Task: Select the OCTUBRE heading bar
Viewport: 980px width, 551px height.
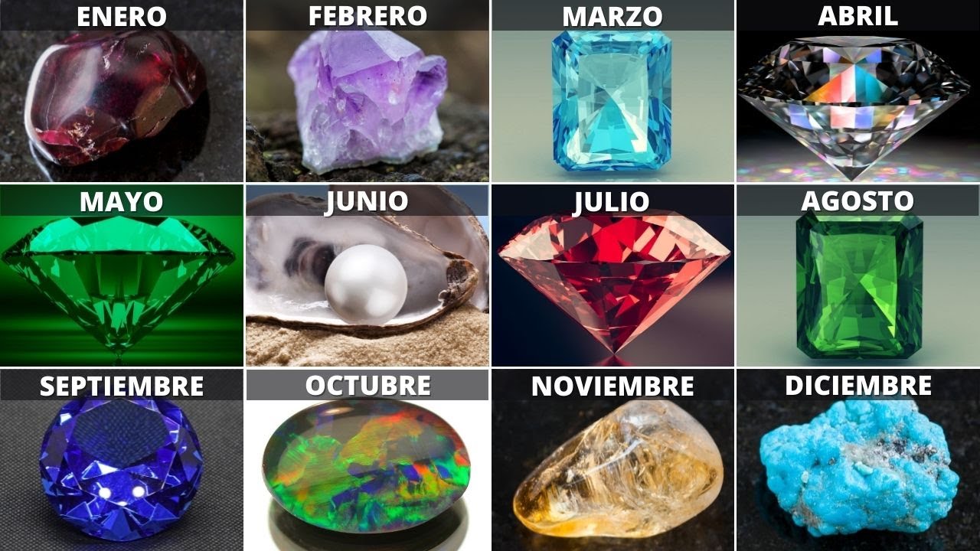Action: (367, 385)
